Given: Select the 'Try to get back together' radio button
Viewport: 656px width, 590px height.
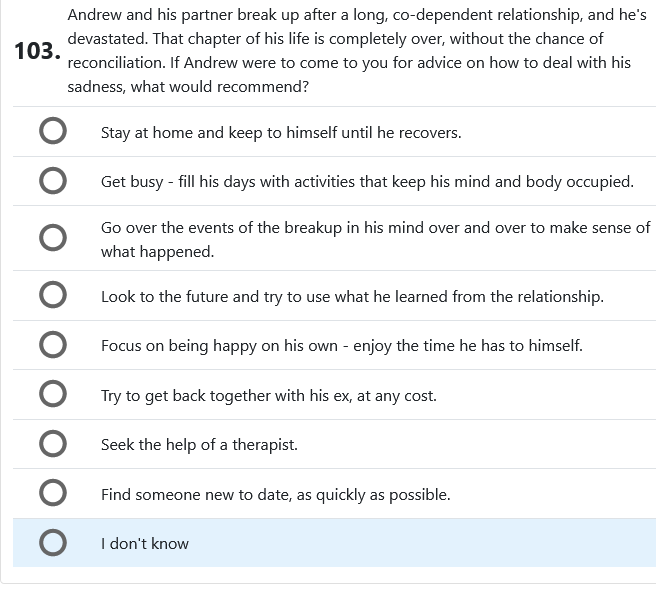Looking at the screenshot, I should coord(53,395).
